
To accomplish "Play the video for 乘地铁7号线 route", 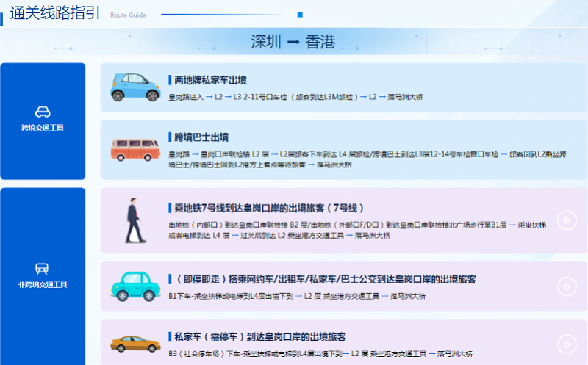I will pyautogui.click(x=567, y=220).
